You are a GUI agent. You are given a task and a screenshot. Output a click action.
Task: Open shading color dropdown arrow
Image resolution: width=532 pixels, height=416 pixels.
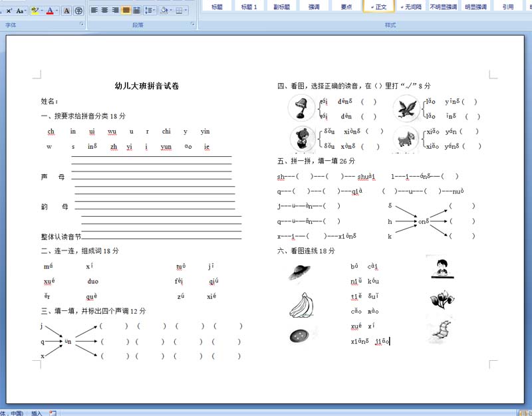point(171,11)
